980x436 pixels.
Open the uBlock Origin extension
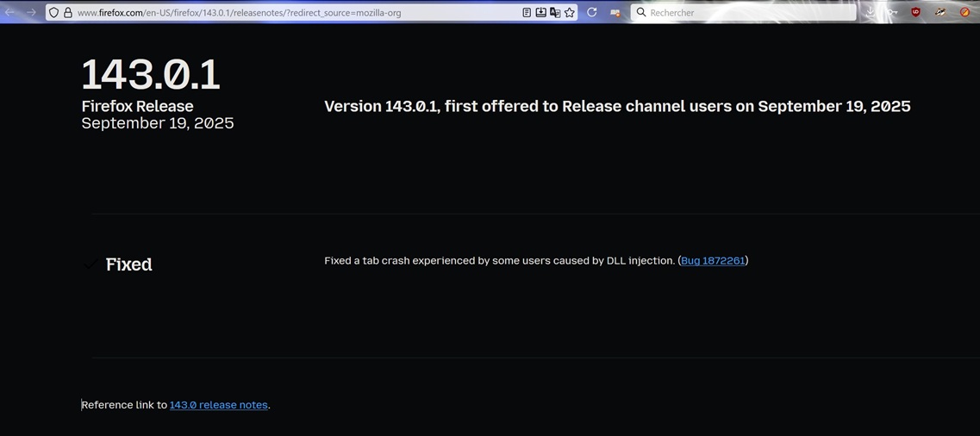click(915, 12)
